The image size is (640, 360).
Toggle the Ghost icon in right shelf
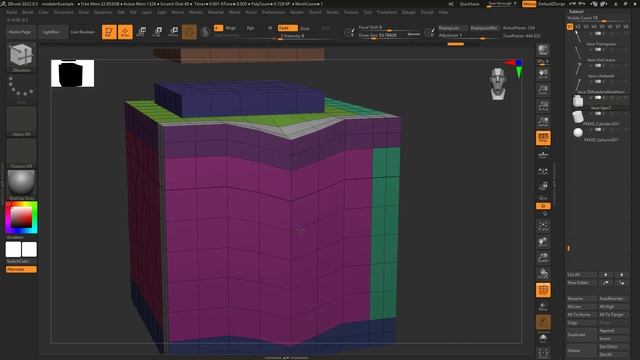coord(543,322)
